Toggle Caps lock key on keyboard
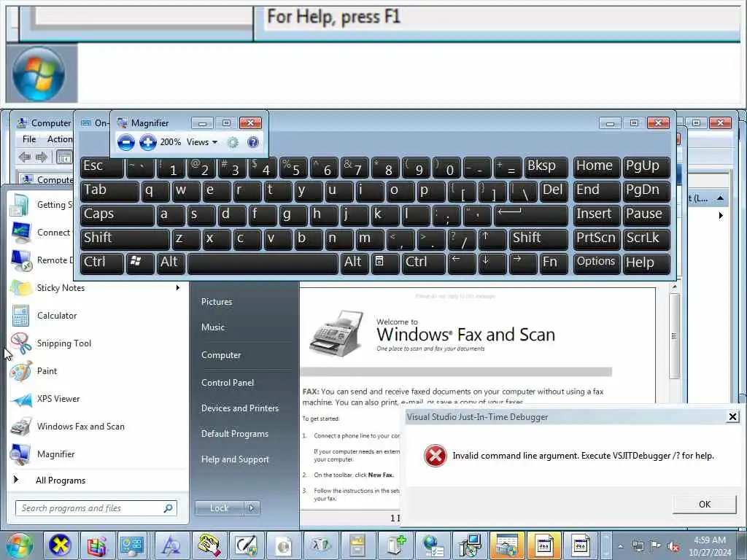This screenshot has height=560, width=747. pyautogui.click(x=117, y=215)
